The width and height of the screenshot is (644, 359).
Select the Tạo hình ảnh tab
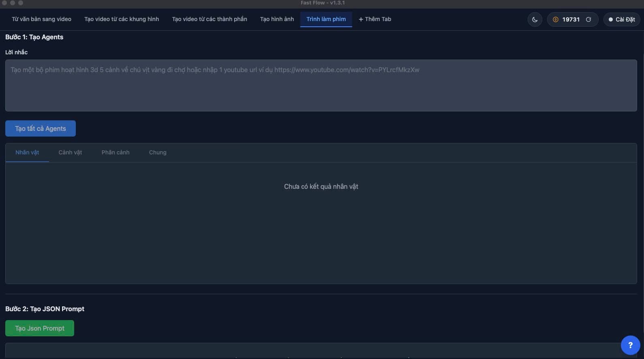[277, 19]
